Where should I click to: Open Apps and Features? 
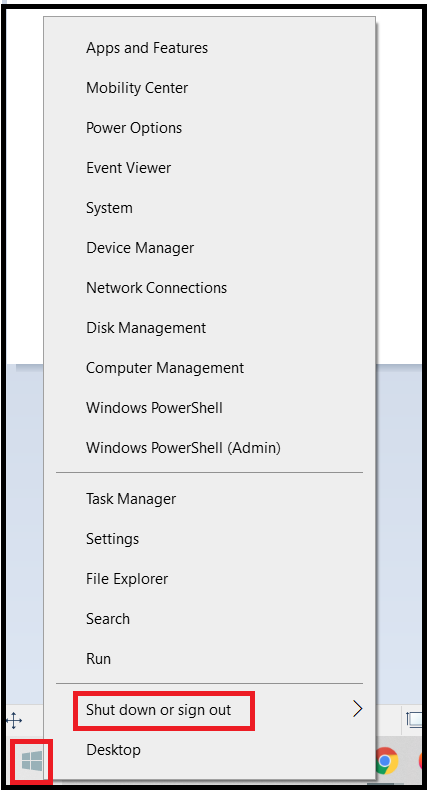[147, 48]
